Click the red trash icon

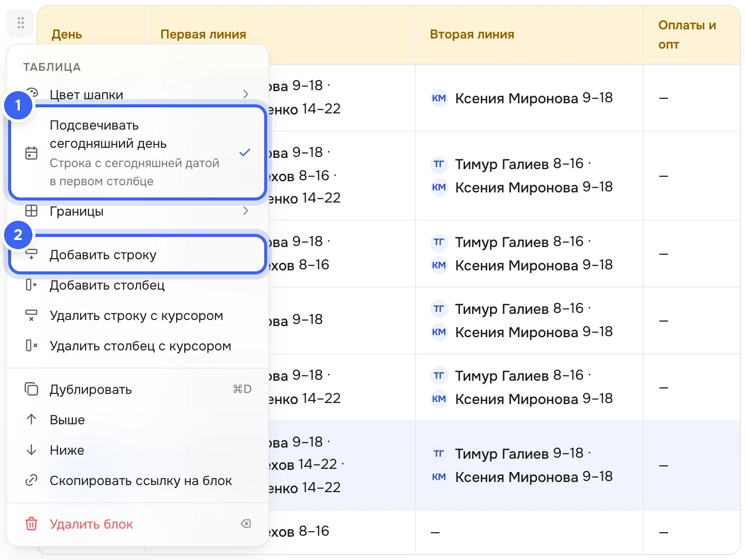tap(31, 524)
